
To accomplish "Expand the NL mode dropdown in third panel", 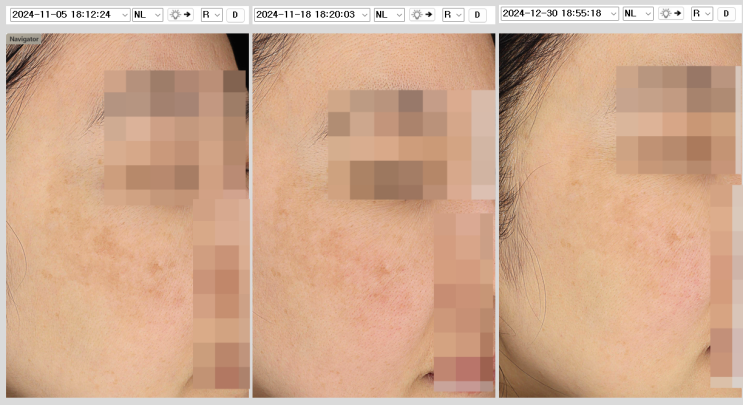I will (x=638, y=14).
